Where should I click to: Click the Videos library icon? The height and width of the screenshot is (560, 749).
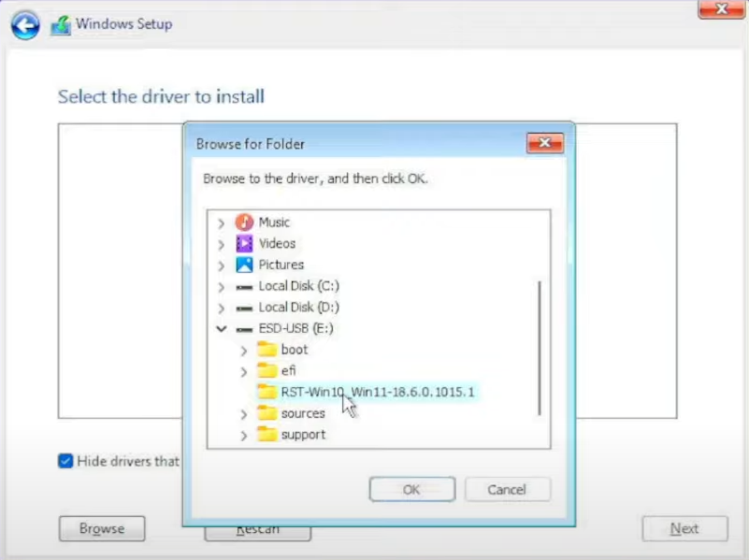244,243
